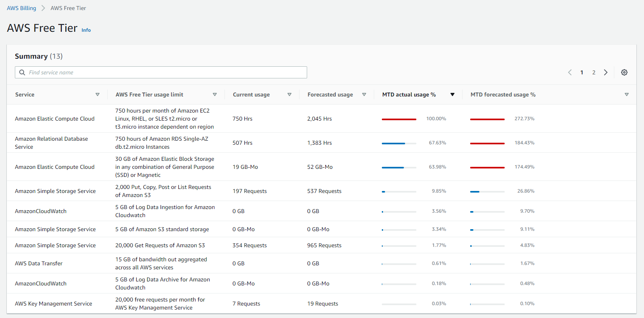
Task: Click '750 Hrs' current usage value
Action: pyautogui.click(x=243, y=119)
